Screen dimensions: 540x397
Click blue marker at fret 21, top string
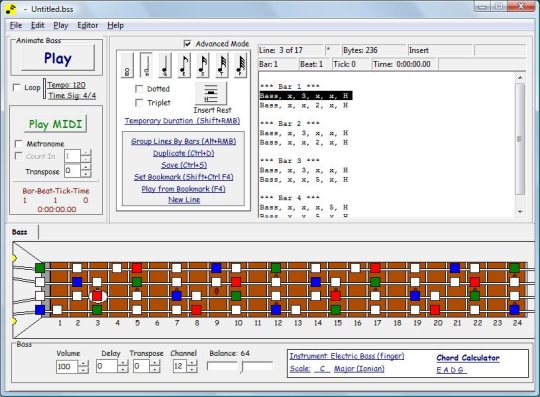455,268
